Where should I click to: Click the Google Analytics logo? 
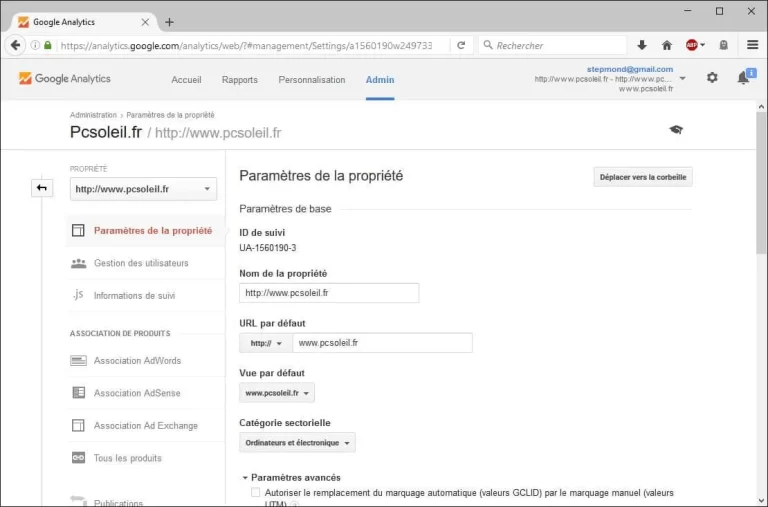tap(65, 78)
